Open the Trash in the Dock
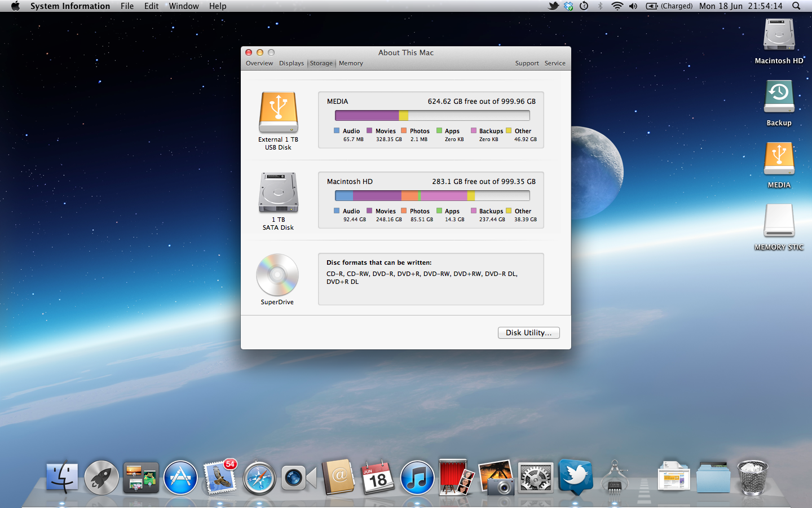 [753, 478]
